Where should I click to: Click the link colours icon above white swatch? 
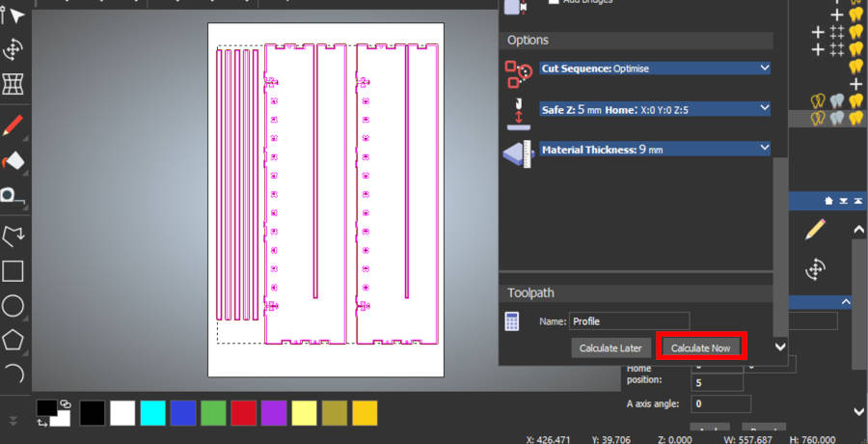(x=65, y=404)
